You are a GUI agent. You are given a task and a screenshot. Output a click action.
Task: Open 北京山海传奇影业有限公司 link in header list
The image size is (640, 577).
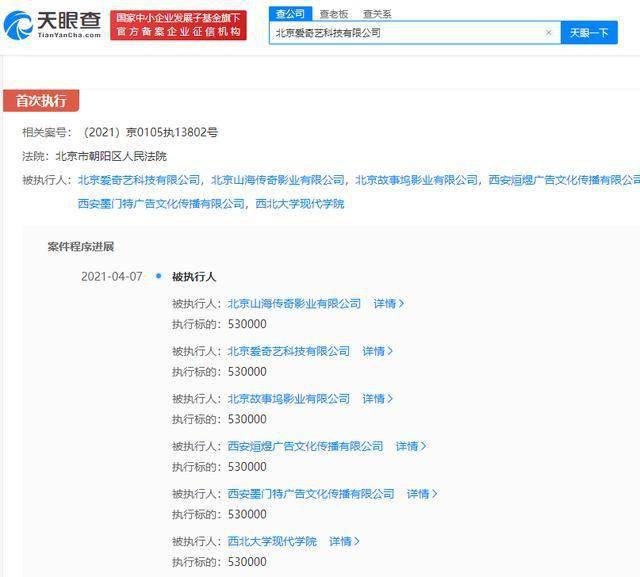(278, 180)
